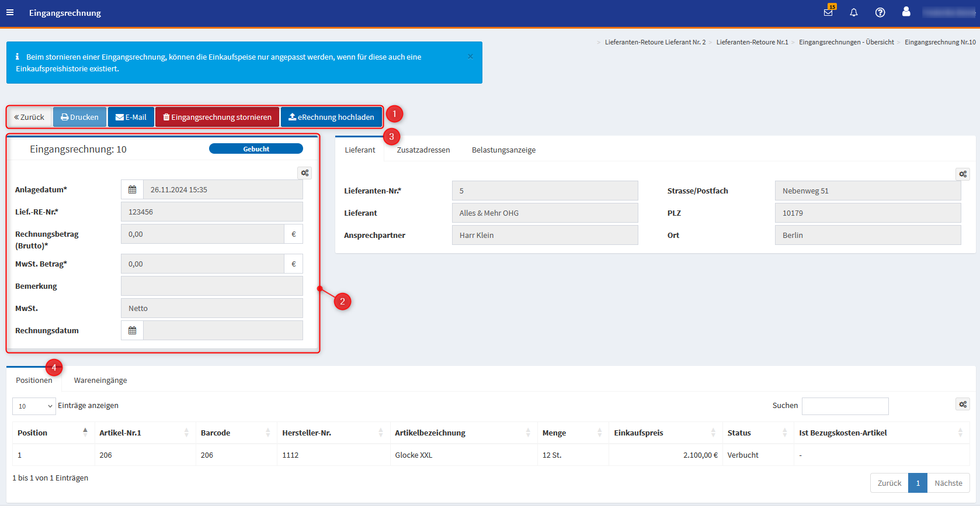Open settings gear in Lieferant panel
Viewport: 980px width, 508px height.
click(963, 174)
